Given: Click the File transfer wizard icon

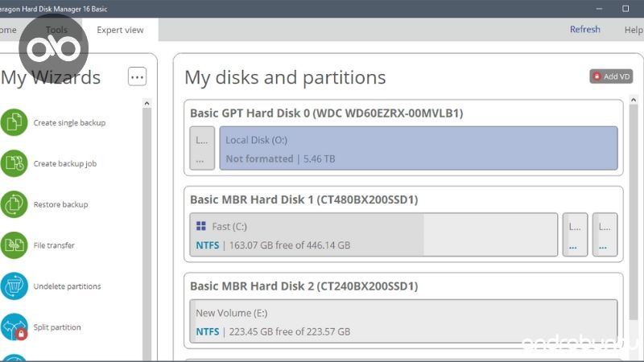Looking at the screenshot, I should click(x=14, y=245).
